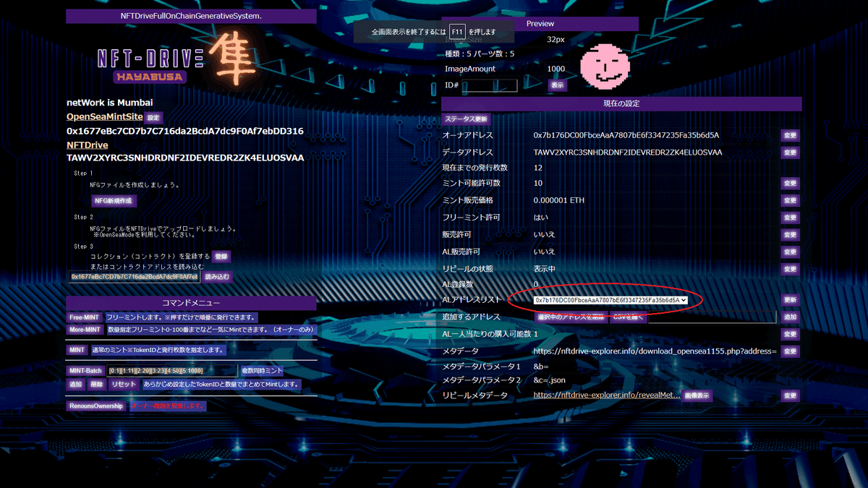Click 設定 button beside OpenSeaMintSite
Viewport: 868px width, 488px height.
153,117
